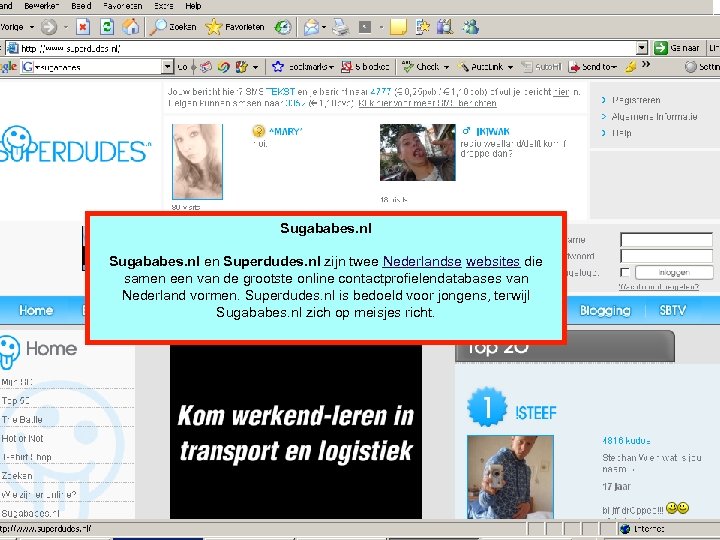Select the Blogging navigation tab
The image size is (720, 540).
(605, 310)
